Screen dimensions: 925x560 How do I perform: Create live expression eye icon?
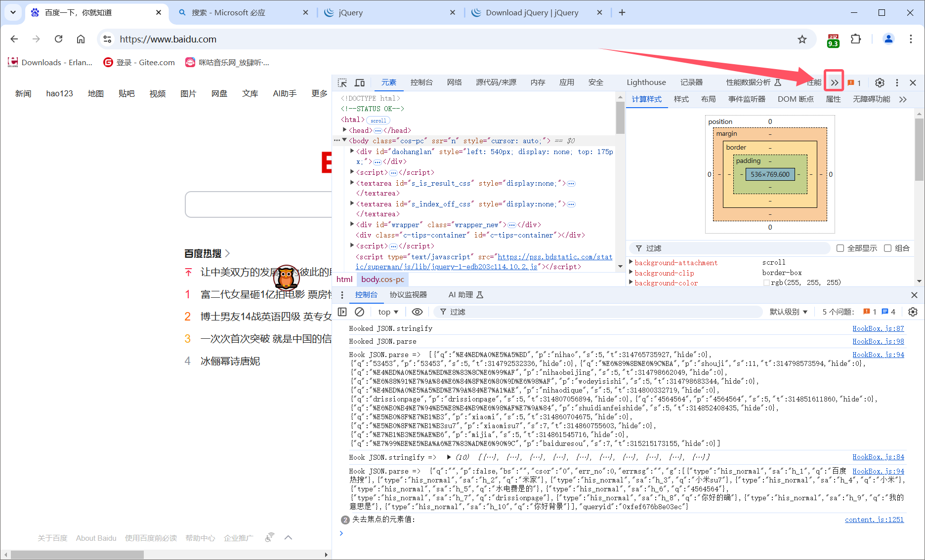(x=417, y=312)
